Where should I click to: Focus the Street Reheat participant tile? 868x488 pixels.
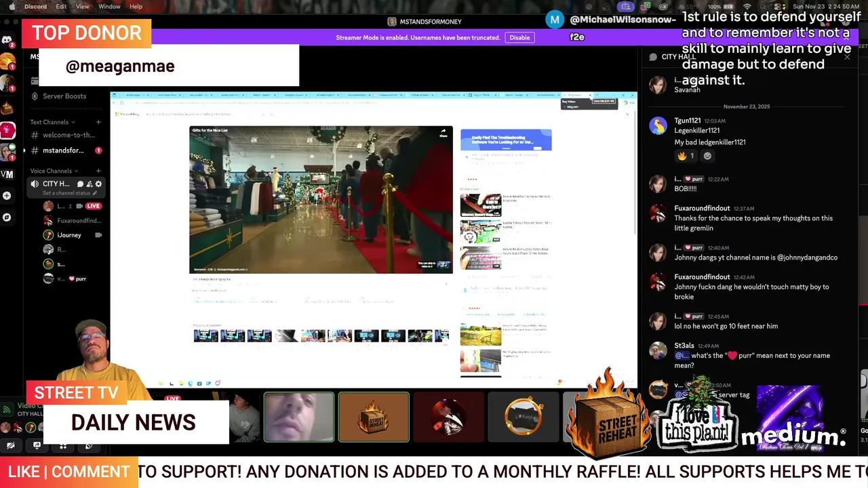(374, 417)
